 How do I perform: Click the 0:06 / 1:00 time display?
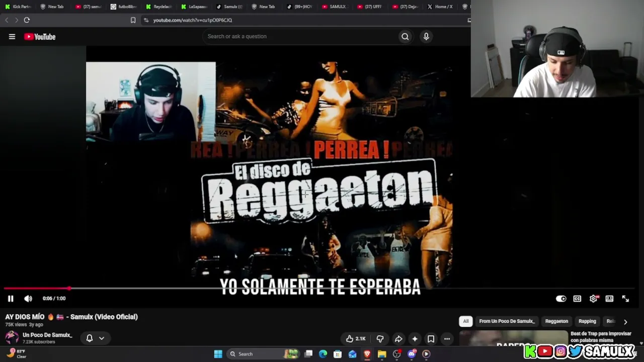click(x=54, y=299)
